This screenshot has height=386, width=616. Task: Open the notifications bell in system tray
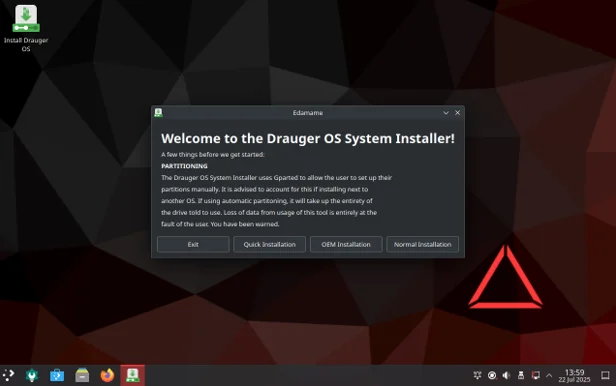[x=477, y=375]
